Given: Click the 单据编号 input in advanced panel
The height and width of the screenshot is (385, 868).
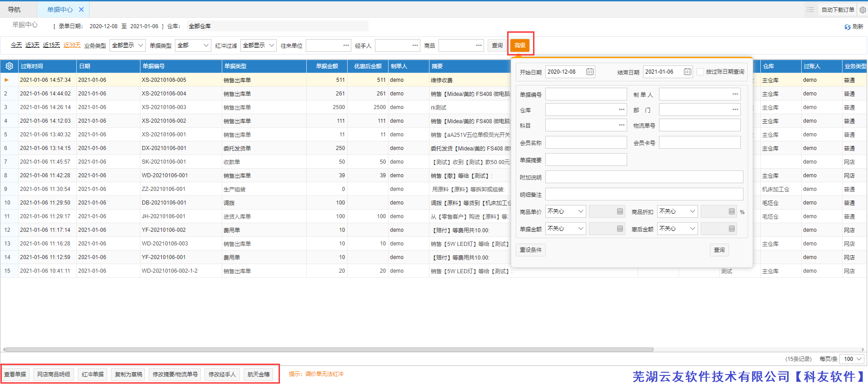Looking at the screenshot, I should tap(586, 94).
